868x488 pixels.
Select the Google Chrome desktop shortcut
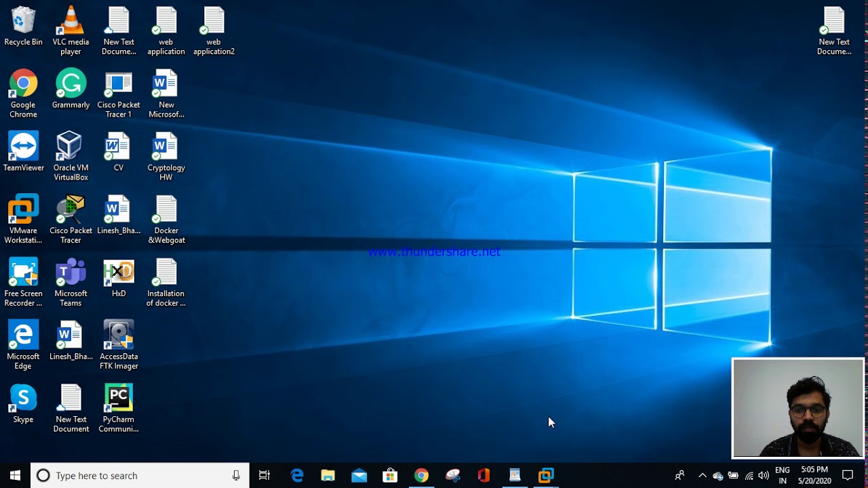pos(23,94)
